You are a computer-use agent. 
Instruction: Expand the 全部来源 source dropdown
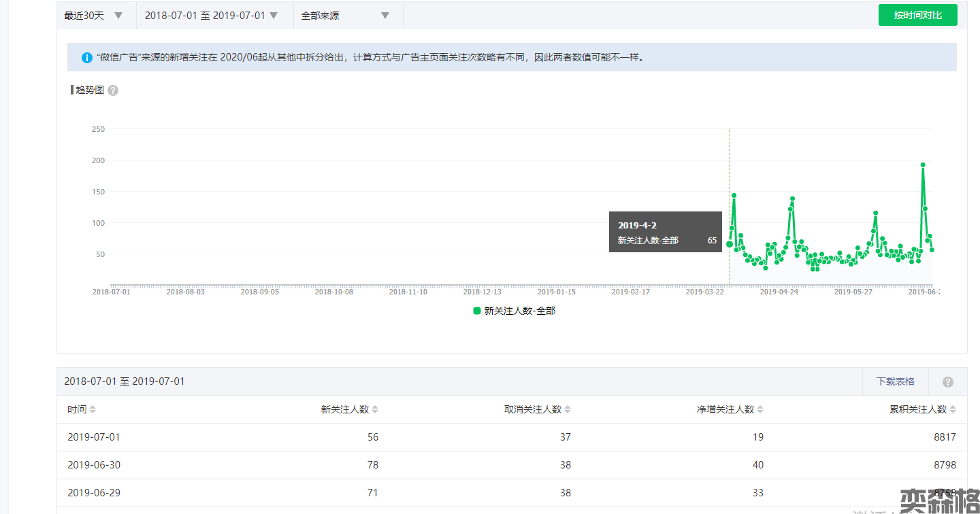[346, 16]
